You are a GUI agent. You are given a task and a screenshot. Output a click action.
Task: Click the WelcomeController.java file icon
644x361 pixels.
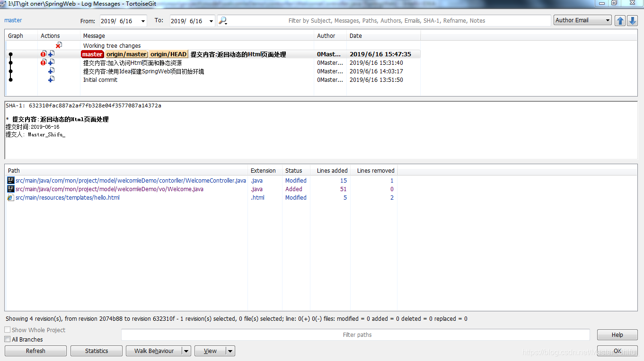11,180
